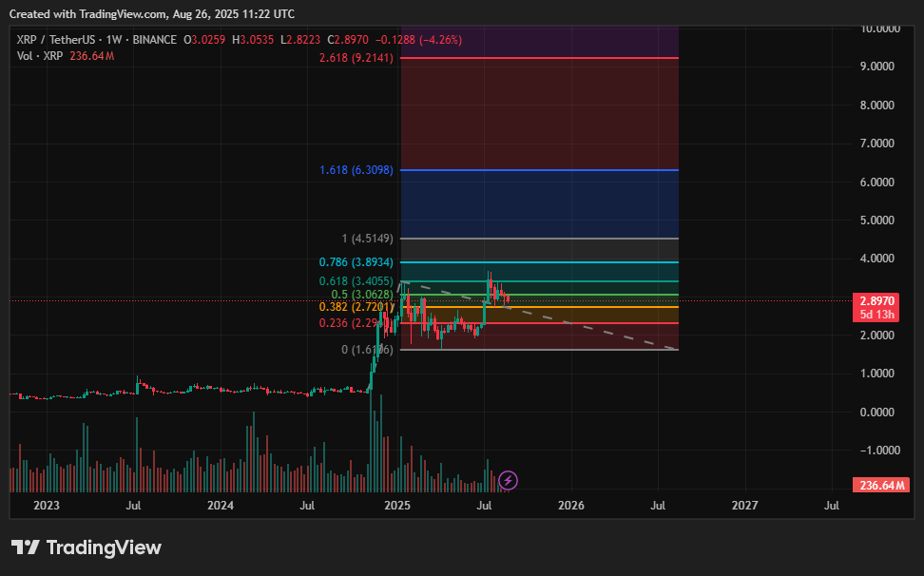Click the 0.786 (3.8934) teal level label
This screenshot has width=924, height=576.
point(356,260)
